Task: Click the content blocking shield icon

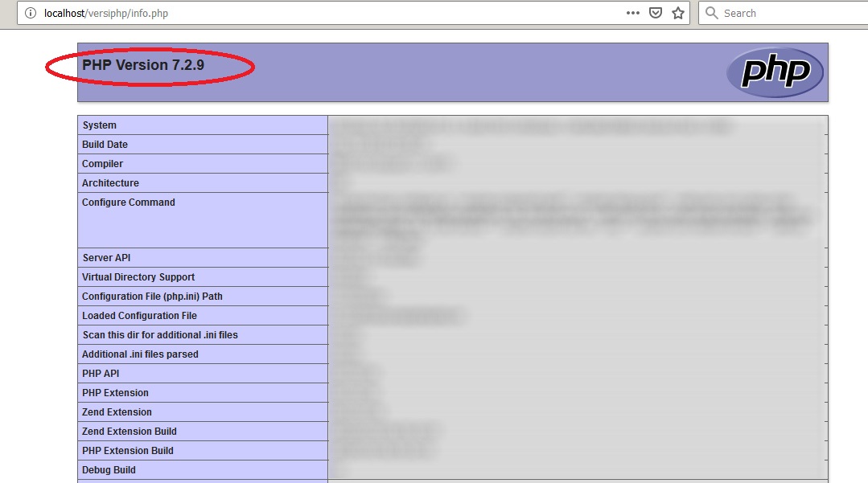Action: [655, 13]
